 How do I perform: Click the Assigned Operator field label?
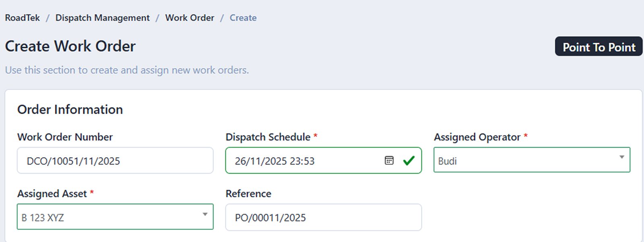click(x=476, y=137)
